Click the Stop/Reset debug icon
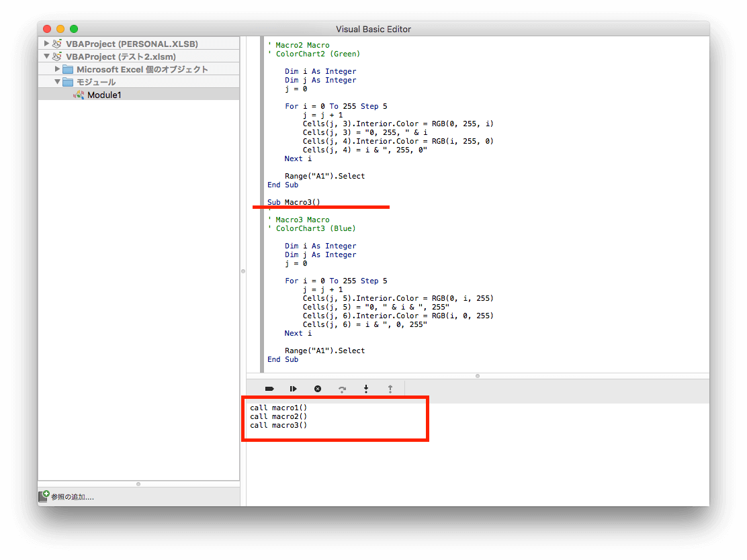This screenshot has height=560, width=747. (318, 389)
